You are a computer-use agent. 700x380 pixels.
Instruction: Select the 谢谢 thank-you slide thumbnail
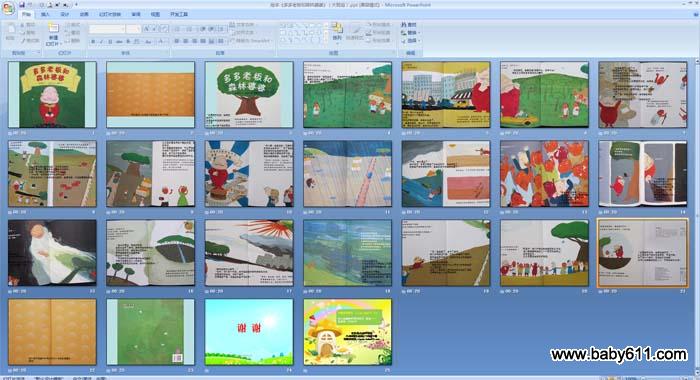pyautogui.click(x=249, y=332)
